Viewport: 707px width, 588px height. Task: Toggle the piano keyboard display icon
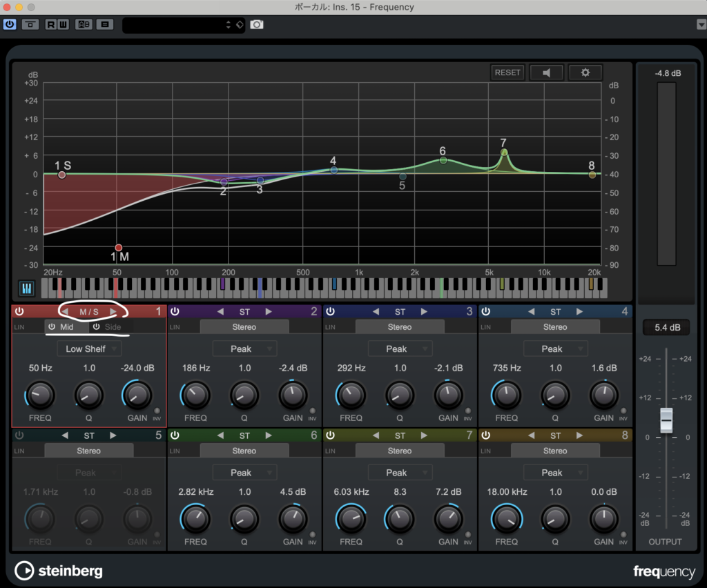[26, 288]
